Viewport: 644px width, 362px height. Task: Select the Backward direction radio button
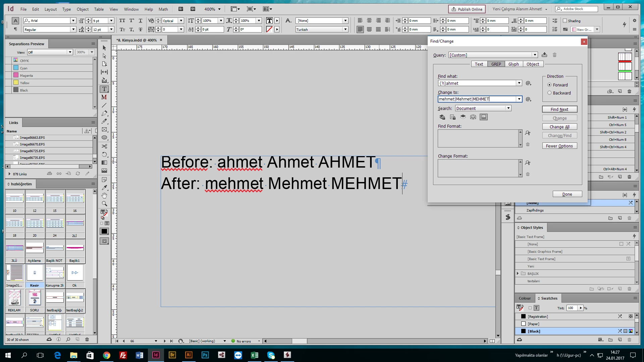pyautogui.click(x=549, y=93)
